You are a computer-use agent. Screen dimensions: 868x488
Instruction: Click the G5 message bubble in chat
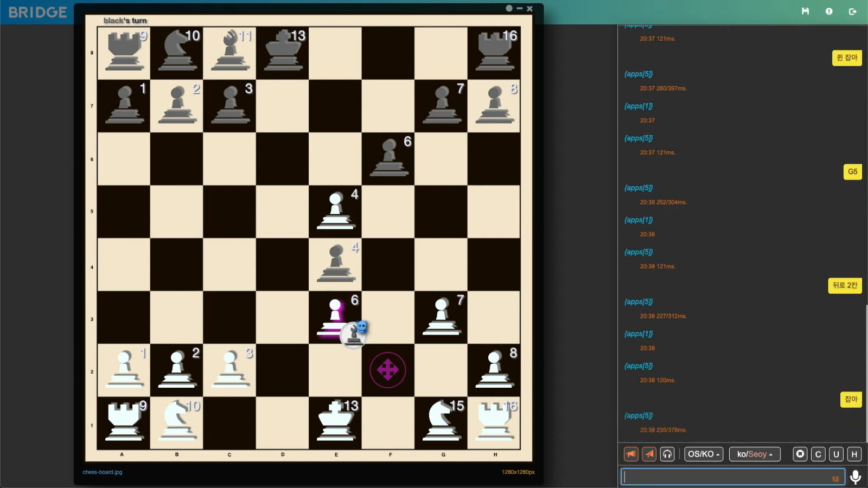click(852, 171)
